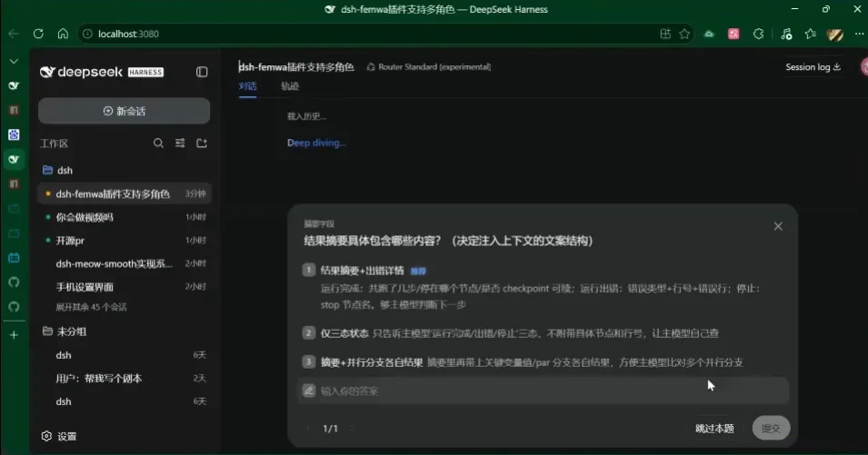Click the session title dsh-femwa插件支持多角色 in the header
868x455 pixels.
click(296, 67)
